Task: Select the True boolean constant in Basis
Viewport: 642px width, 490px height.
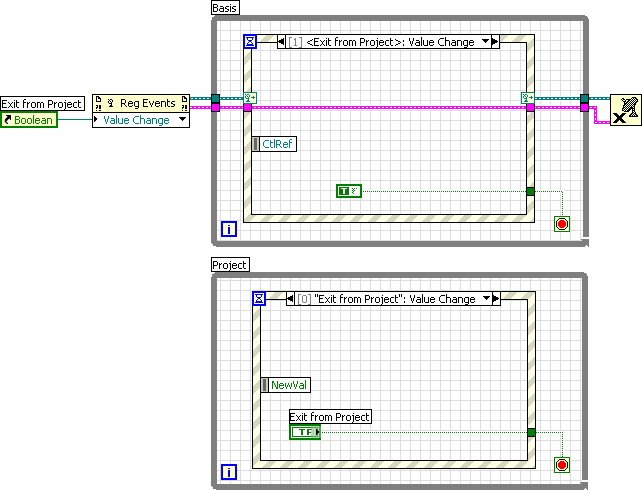Action: (x=349, y=191)
